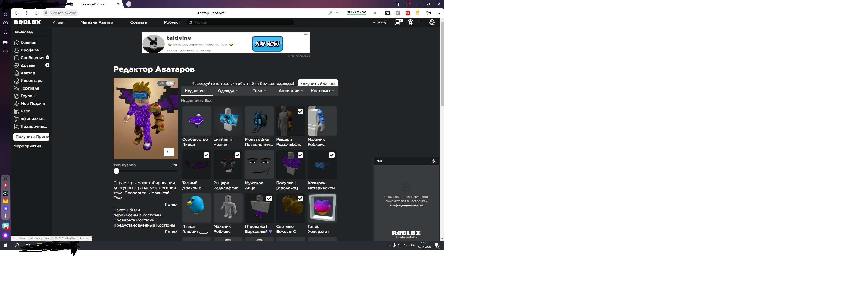Expand the Одежда dropdown tab

click(x=228, y=91)
